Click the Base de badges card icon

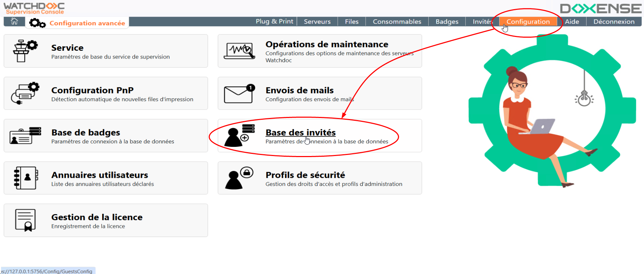point(25,136)
